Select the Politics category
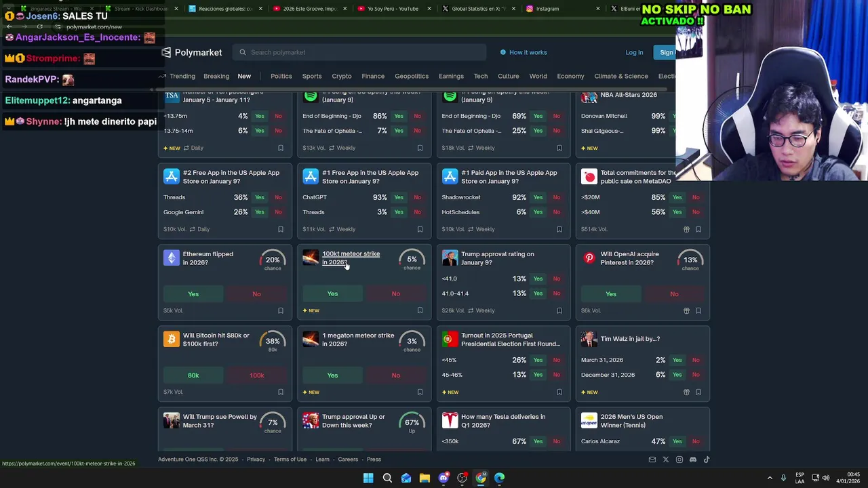Viewport: 868px width, 488px height. pyautogui.click(x=281, y=76)
